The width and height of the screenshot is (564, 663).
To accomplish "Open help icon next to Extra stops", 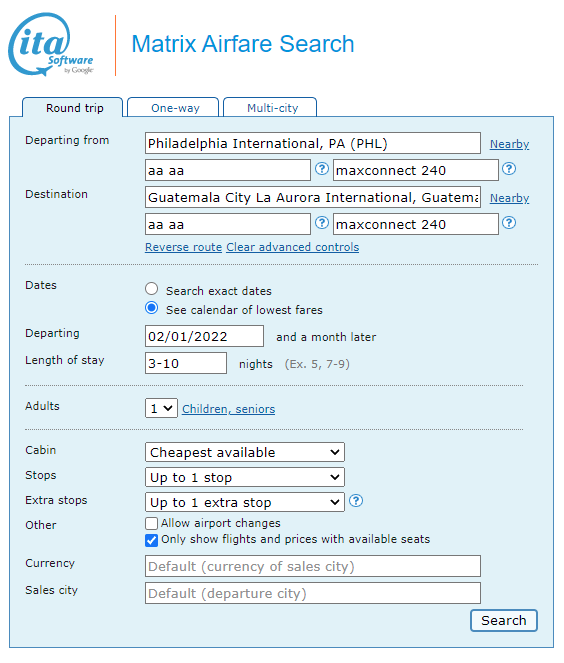I will click(356, 501).
